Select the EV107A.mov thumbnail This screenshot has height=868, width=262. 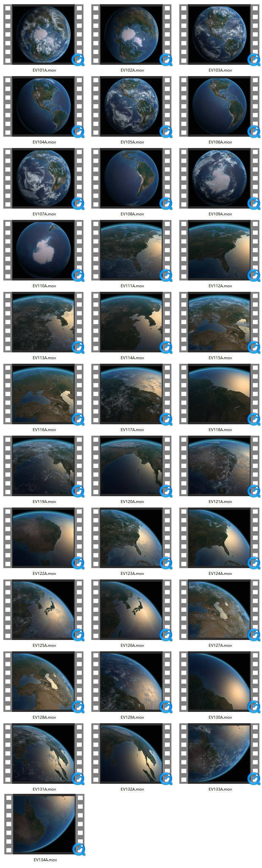pos(43,178)
